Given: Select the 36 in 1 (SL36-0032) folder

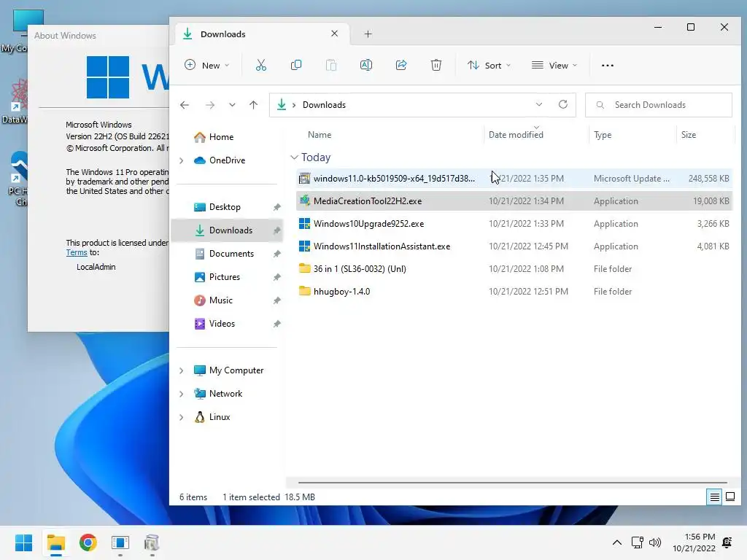Looking at the screenshot, I should [x=514, y=269].
